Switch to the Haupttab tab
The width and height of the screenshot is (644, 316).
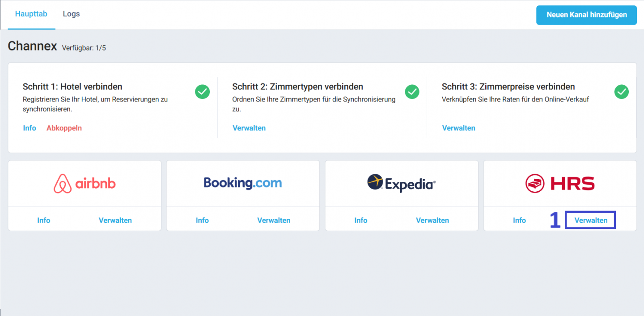point(31,14)
